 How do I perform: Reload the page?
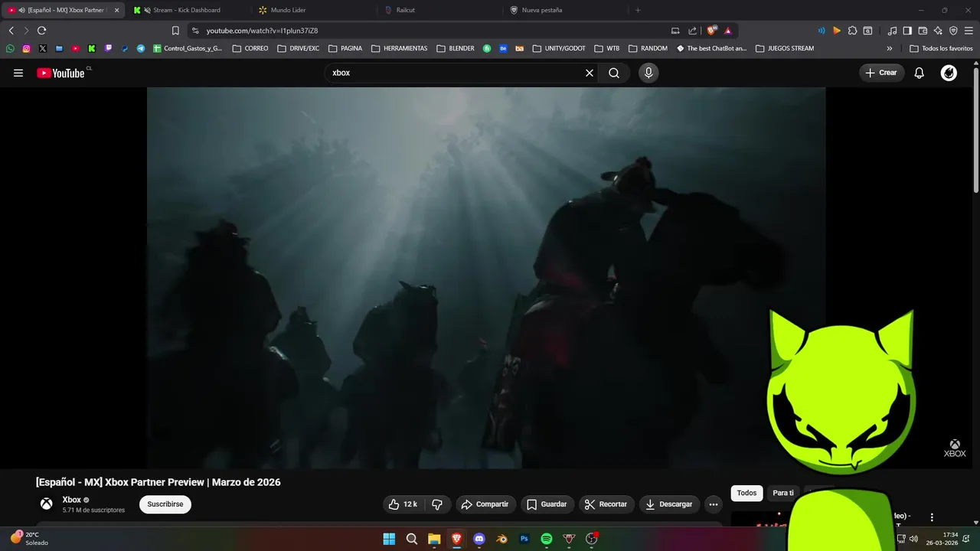coord(41,31)
